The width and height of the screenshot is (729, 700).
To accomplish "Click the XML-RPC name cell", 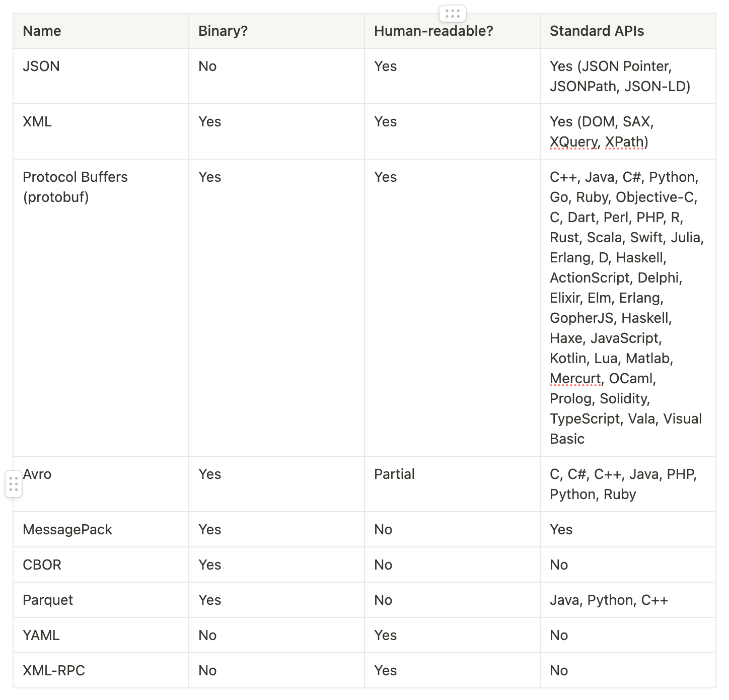I will click(x=53, y=670).
